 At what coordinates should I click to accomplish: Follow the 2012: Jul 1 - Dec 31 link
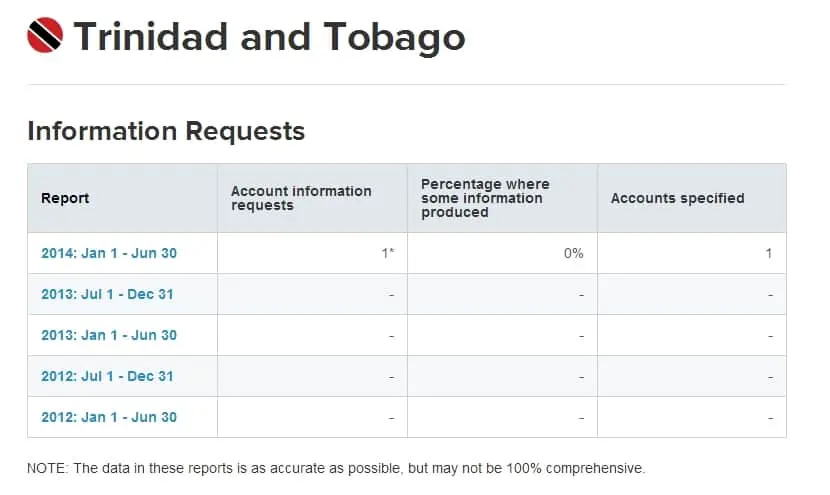(108, 376)
